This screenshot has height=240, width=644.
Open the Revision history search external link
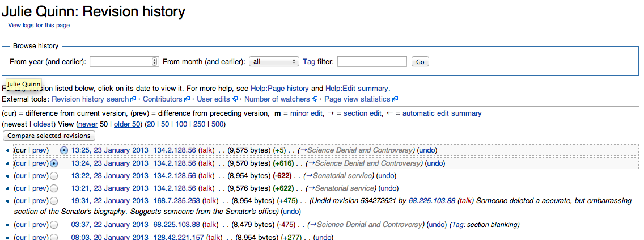[90, 99]
